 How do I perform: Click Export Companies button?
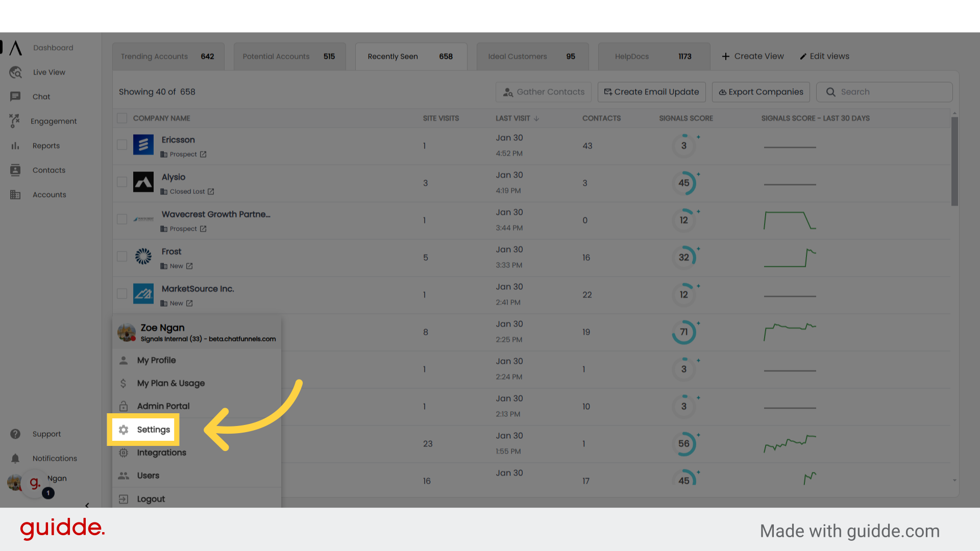coord(761,92)
